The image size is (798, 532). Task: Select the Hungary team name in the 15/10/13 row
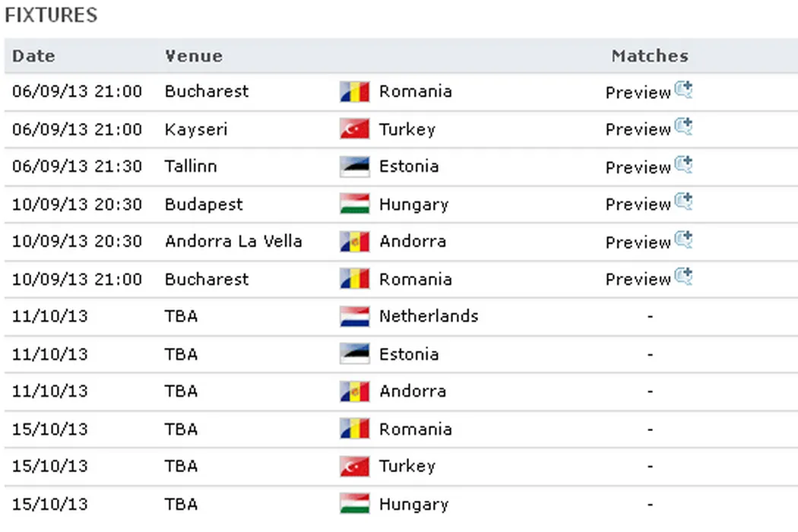coord(413,504)
